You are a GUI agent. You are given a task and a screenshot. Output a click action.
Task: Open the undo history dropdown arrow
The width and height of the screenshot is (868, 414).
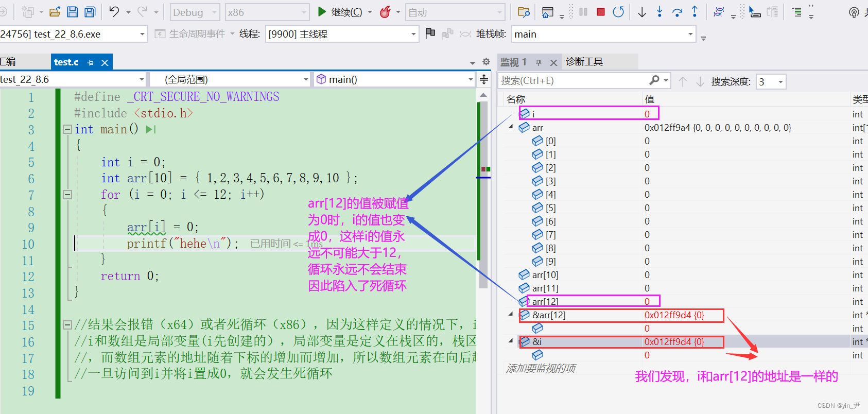click(x=128, y=12)
